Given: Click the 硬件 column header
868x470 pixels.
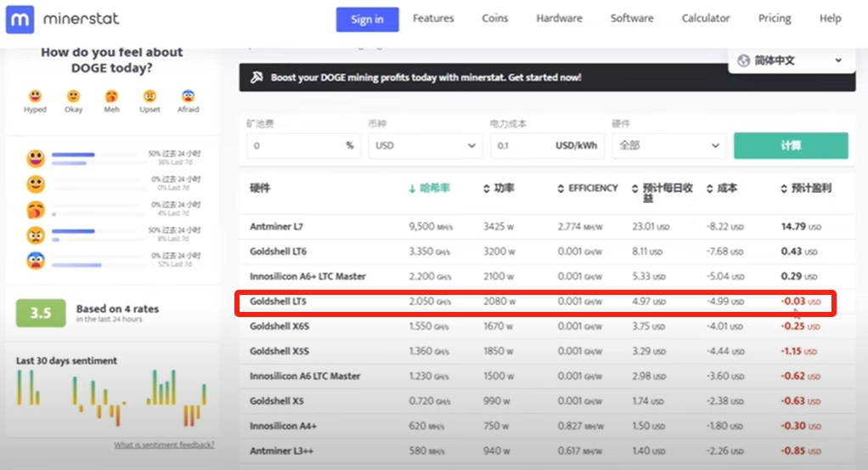Looking at the screenshot, I should pos(260,189).
